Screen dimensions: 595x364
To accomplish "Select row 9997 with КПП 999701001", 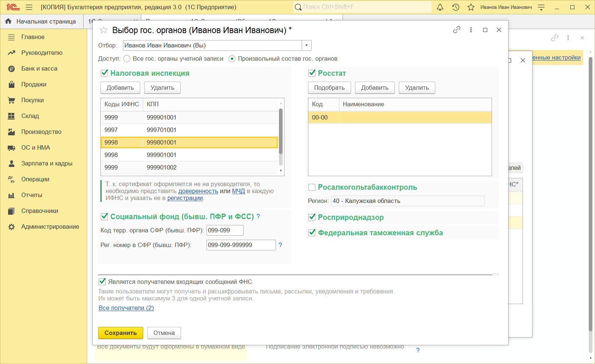I will point(189,130).
